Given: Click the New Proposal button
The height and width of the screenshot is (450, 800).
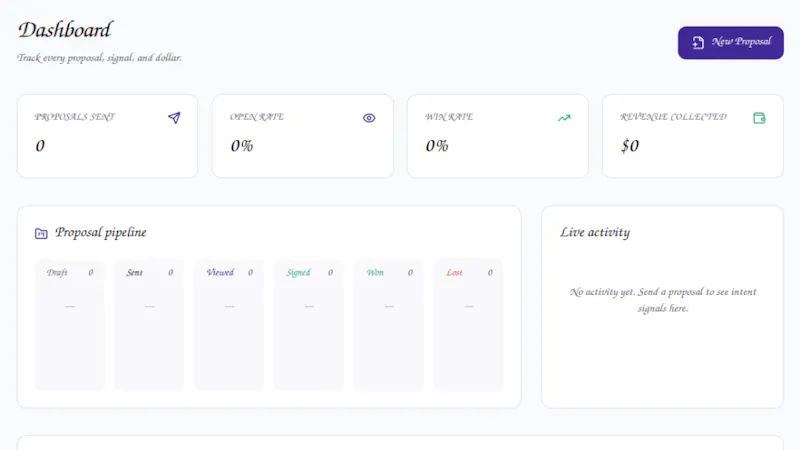Looking at the screenshot, I should (730, 42).
